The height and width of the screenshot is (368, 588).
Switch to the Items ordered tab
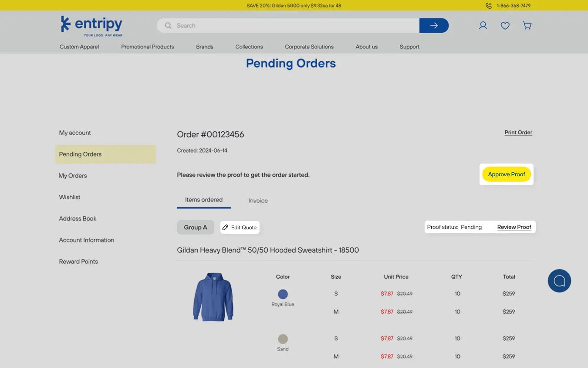click(x=204, y=200)
